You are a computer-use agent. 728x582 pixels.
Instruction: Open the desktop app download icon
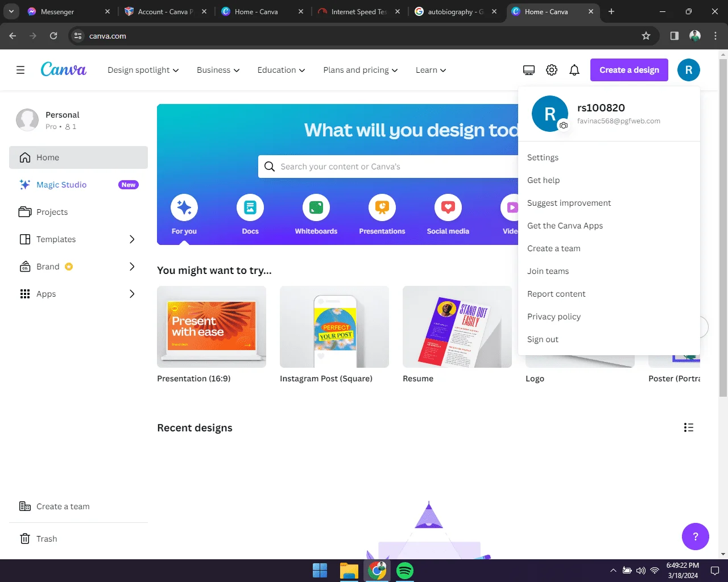click(529, 70)
